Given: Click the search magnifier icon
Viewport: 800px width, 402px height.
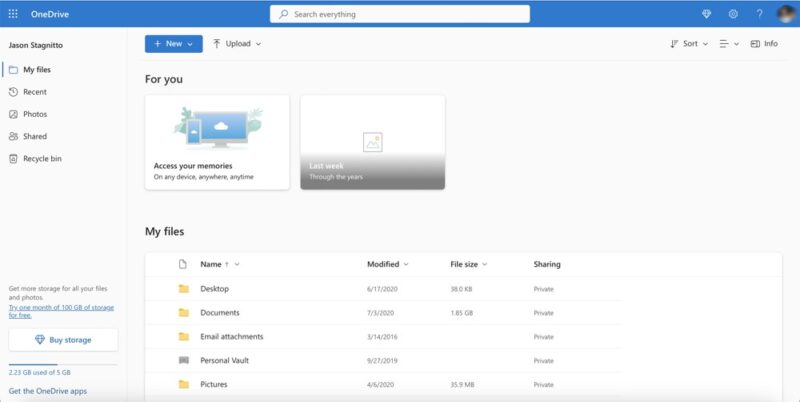Looking at the screenshot, I should click(x=283, y=14).
